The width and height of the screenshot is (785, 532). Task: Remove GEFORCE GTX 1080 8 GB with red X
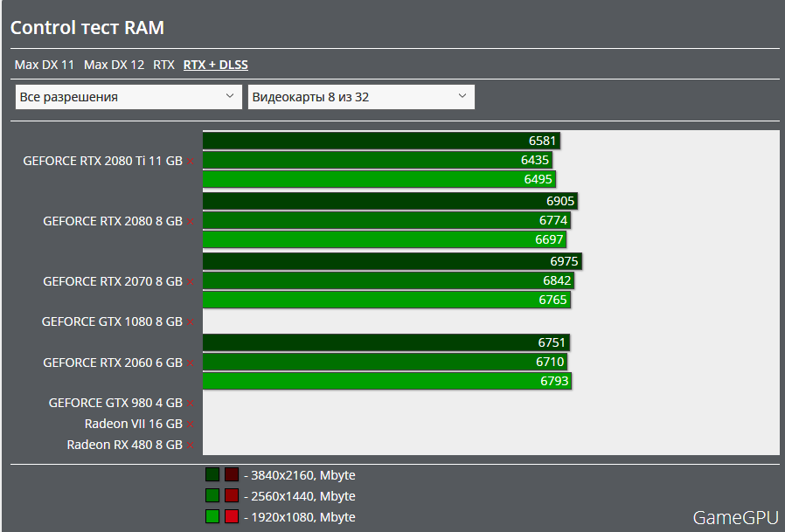point(191,321)
